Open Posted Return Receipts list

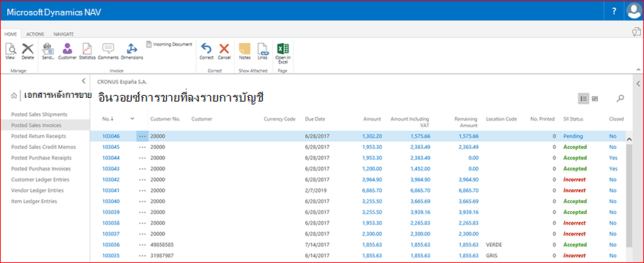tap(39, 136)
